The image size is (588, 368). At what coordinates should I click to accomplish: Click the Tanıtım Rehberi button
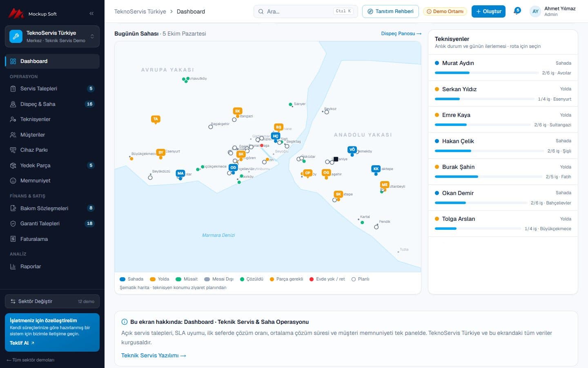[390, 11]
